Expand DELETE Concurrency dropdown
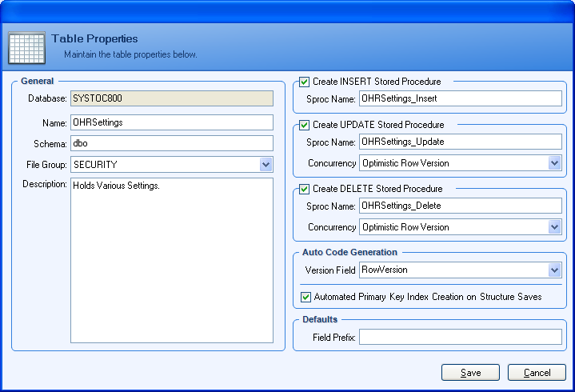Viewport: 575px width, 392px height. click(x=554, y=227)
